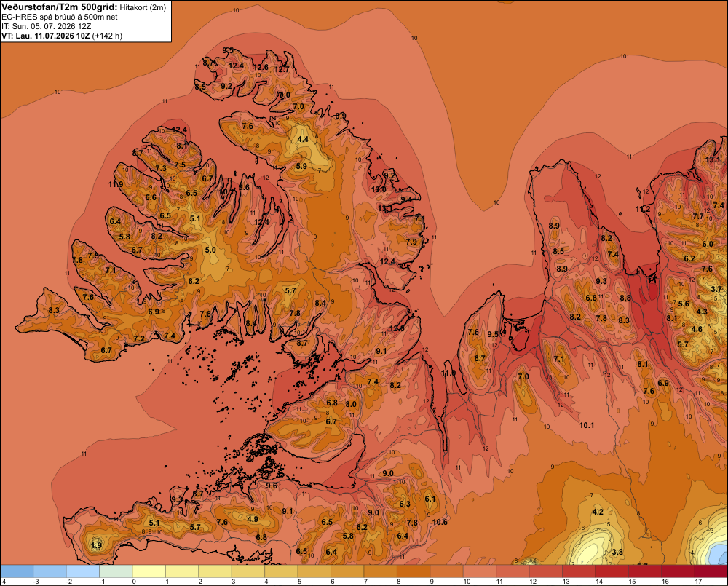Select the '7.7' temperature value
The image size is (728, 586).
698,216
